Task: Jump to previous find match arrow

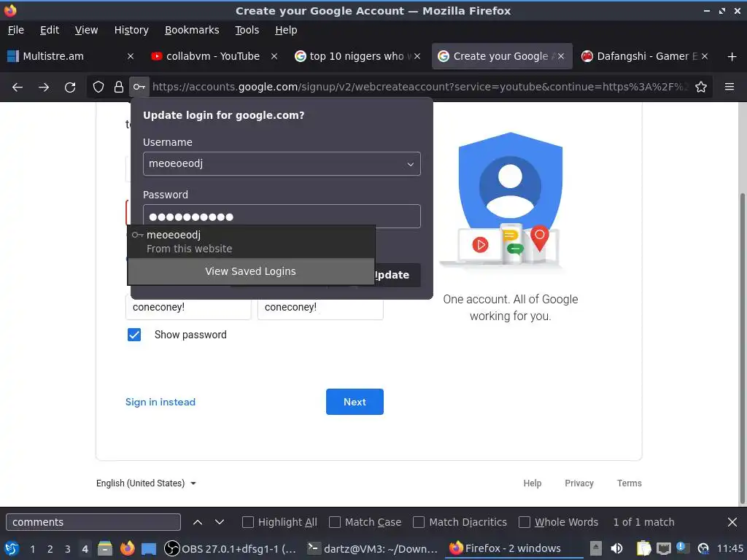Action: (x=198, y=522)
